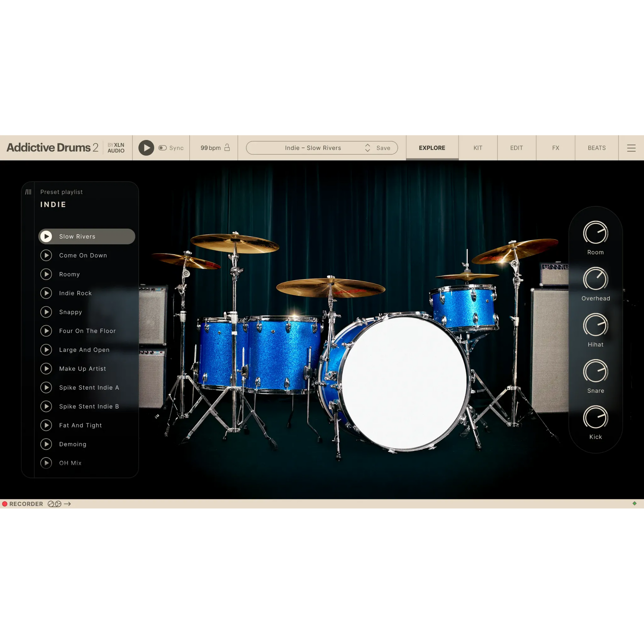Step presets with up/down arrows
Viewport: 644px width, 644px height.
(367, 148)
